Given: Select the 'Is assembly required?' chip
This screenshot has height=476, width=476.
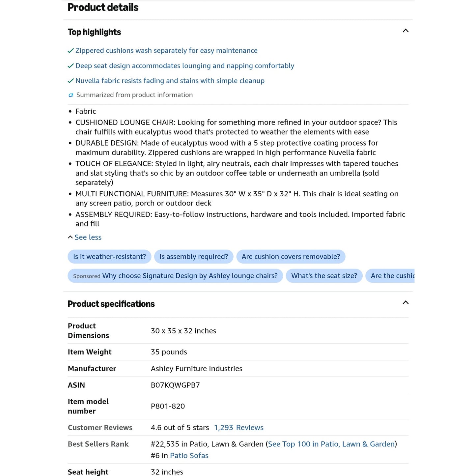Looking at the screenshot, I should (194, 257).
